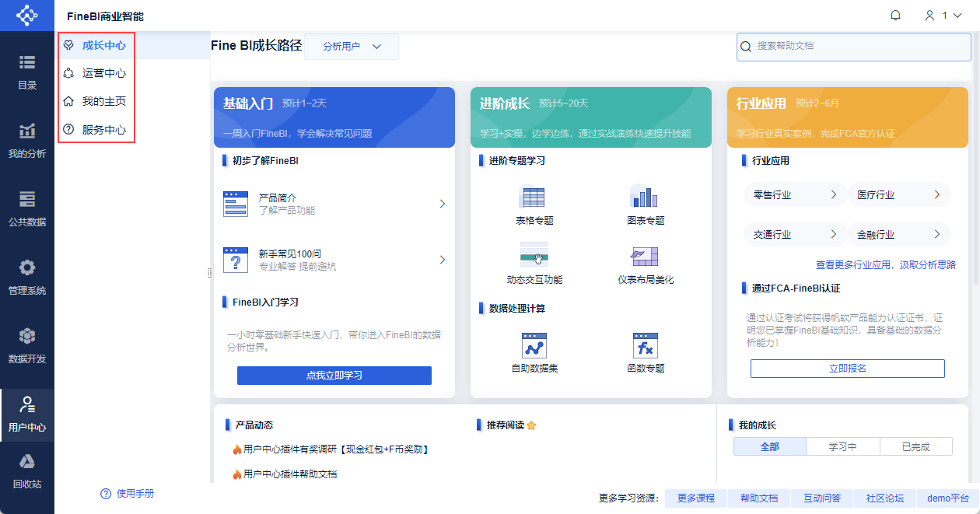Click the demo平台 button
Image resolution: width=980 pixels, height=514 pixels.
[948, 498]
